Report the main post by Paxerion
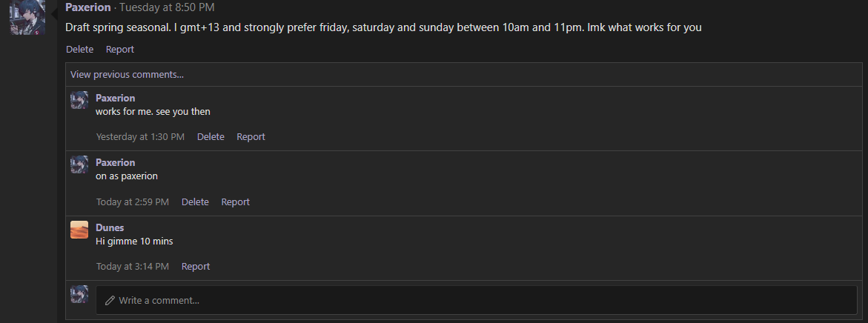Image resolution: width=868 pixels, height=323 pixels. (x=120, y=49)
